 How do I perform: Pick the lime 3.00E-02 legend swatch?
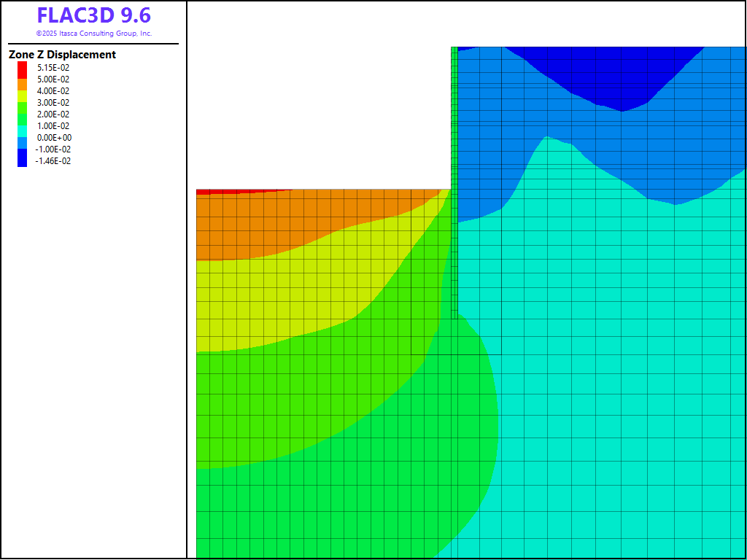click(23, 103)
